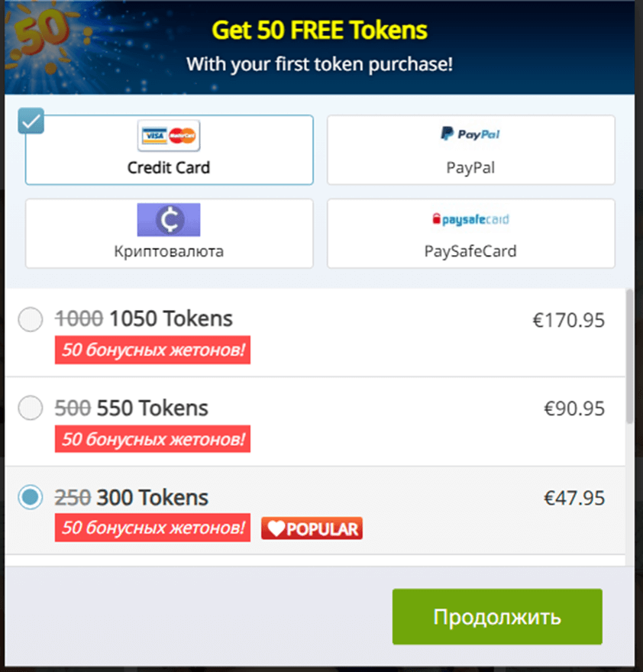Click the €47.95 price of popular package
643x672 pixels.
point(574,498)
